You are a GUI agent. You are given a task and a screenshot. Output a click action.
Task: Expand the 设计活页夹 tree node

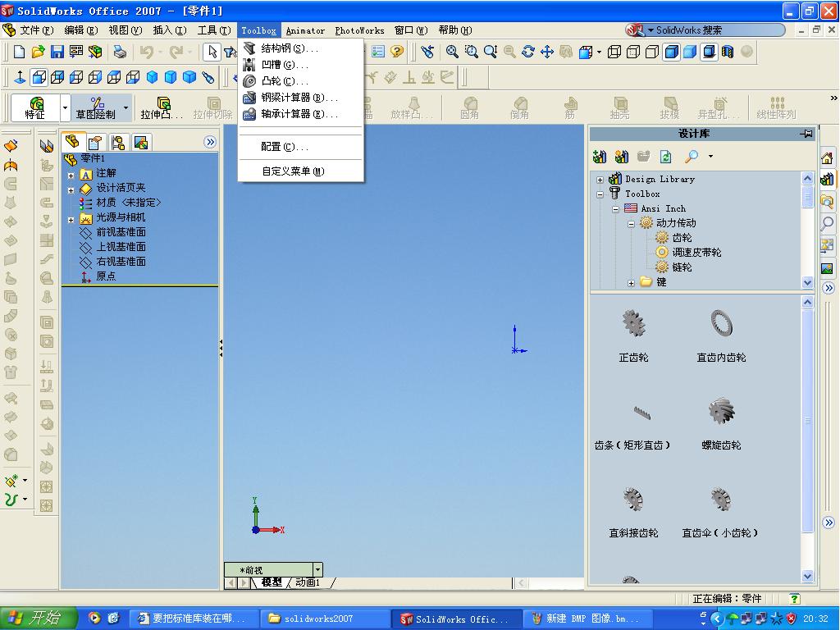[x=71, y=190]
